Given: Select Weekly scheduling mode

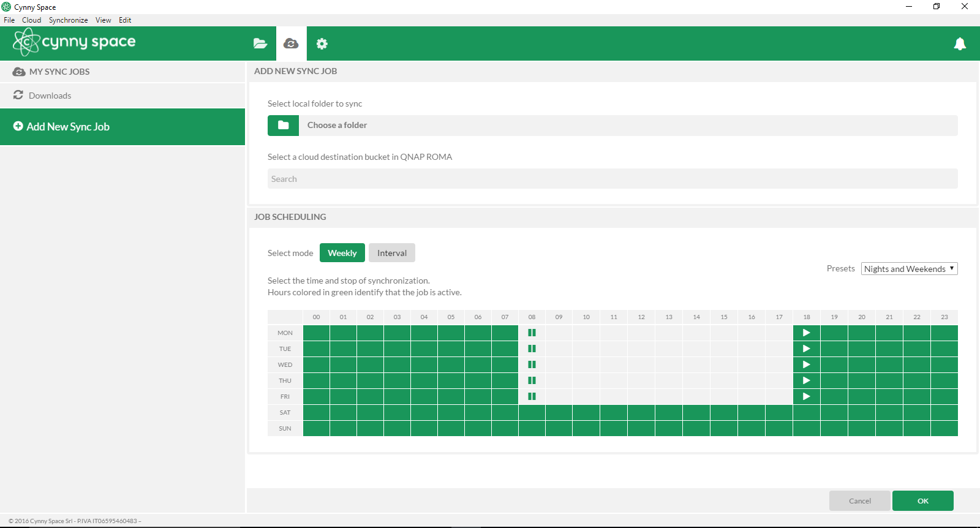Looking at the screenshot, I should pyautogui.click(x=342, y=253).
